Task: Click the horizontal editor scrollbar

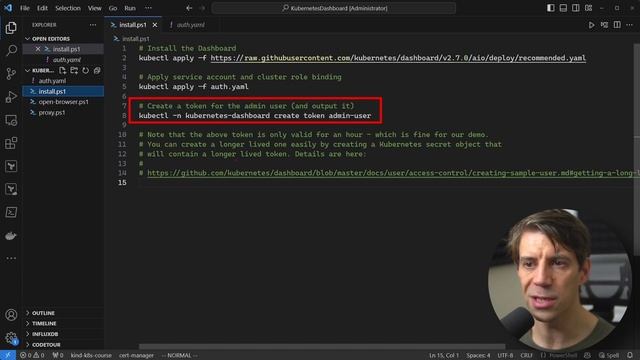Action: point(322,347)
